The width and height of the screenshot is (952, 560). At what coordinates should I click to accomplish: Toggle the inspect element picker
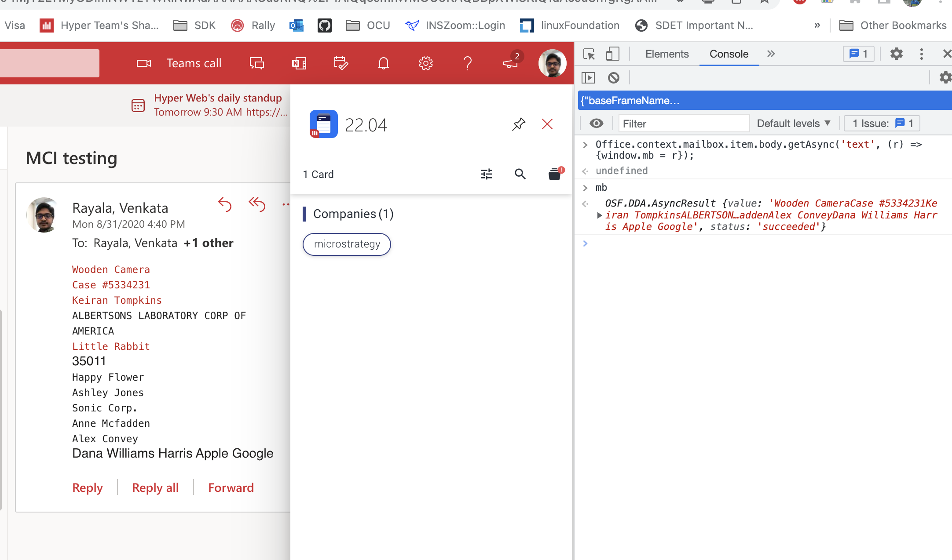point(589,54)
